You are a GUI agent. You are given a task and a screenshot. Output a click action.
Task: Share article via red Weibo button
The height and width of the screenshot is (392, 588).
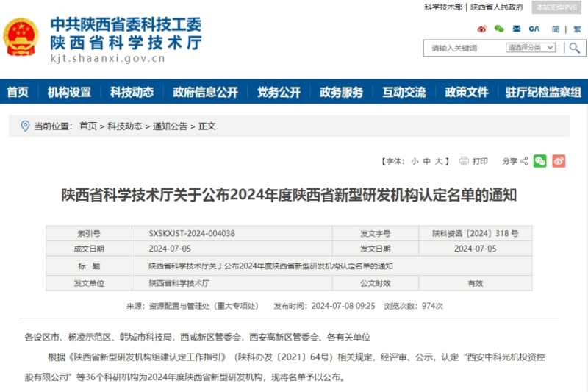point(559,161)
